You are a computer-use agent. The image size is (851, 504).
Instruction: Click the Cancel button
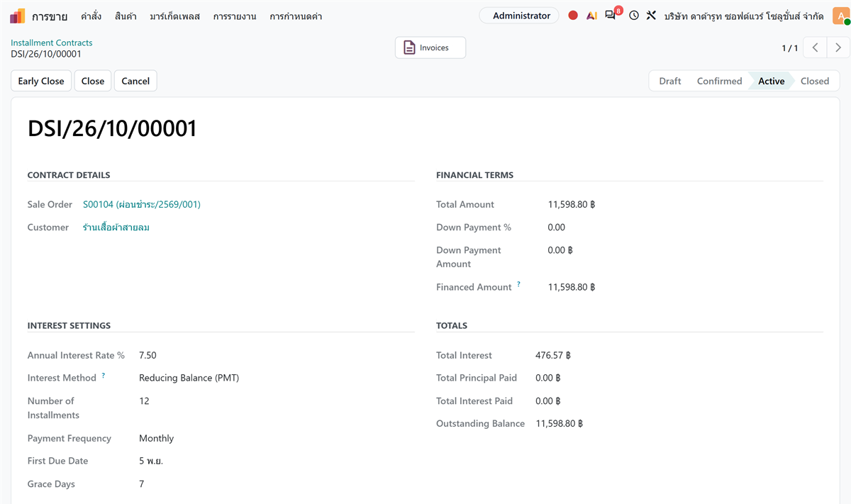[135, 81]
